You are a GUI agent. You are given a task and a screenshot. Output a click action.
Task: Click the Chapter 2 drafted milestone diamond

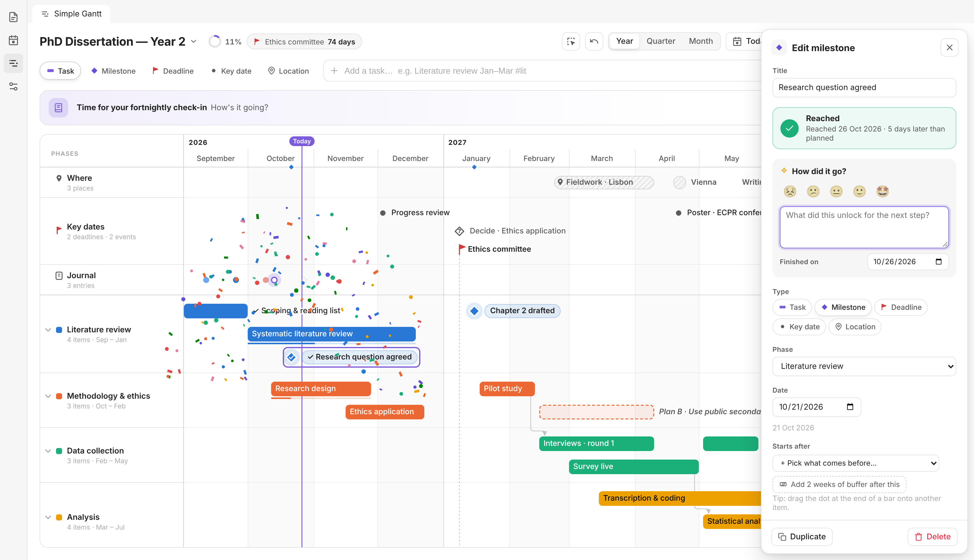pyautogui.click(x=474, y=311)
